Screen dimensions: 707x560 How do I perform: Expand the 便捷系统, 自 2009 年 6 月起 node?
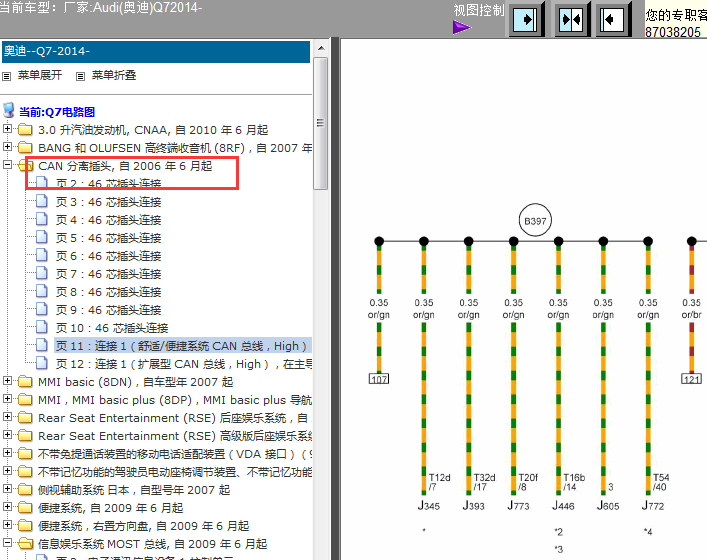[x=7, y=507]
